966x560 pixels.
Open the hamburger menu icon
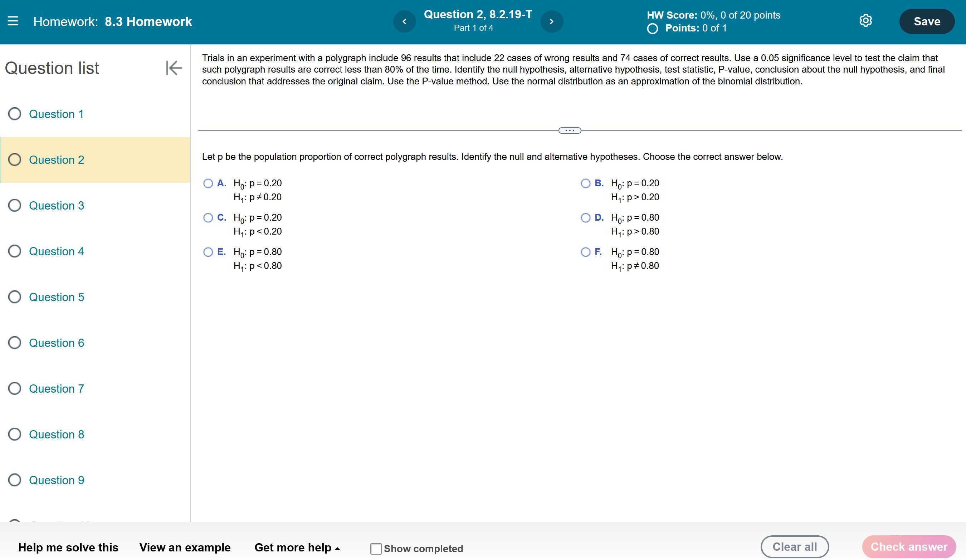[x=13, y=21]
